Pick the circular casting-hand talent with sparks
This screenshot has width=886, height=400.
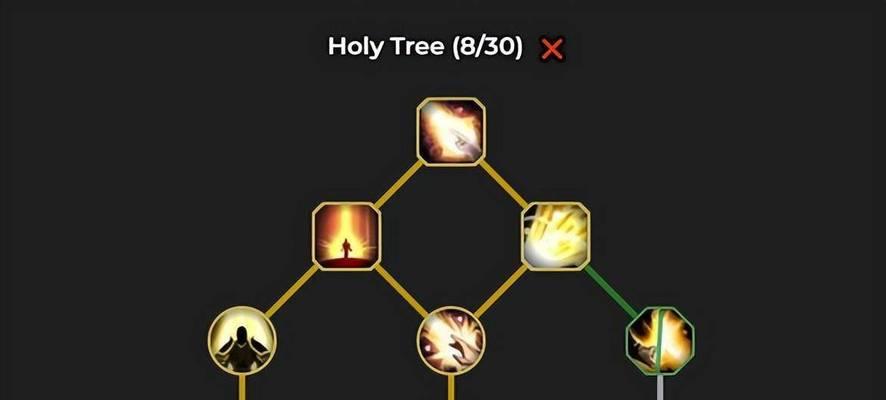(x=451, y=341)
